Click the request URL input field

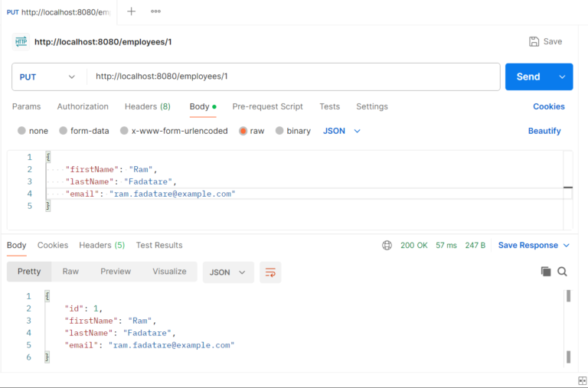coord(294,77)
